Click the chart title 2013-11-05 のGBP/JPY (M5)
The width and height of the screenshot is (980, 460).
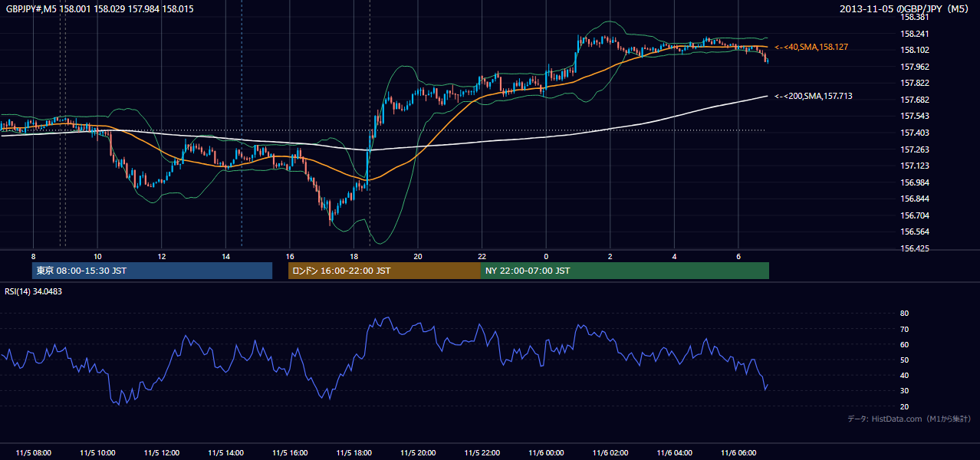(x=906, y=8)
